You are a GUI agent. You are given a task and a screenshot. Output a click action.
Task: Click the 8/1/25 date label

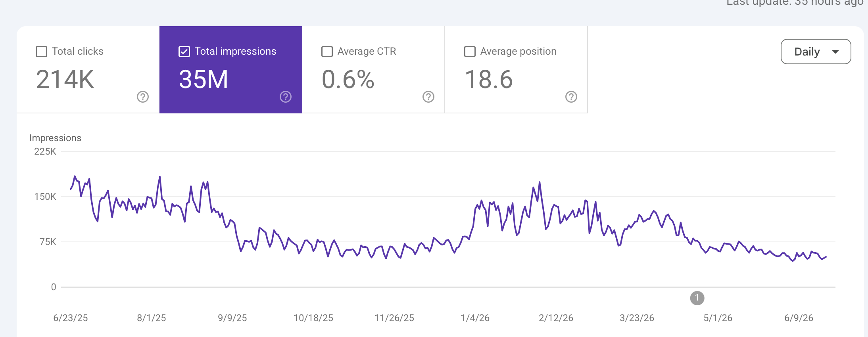click(152, 318)
